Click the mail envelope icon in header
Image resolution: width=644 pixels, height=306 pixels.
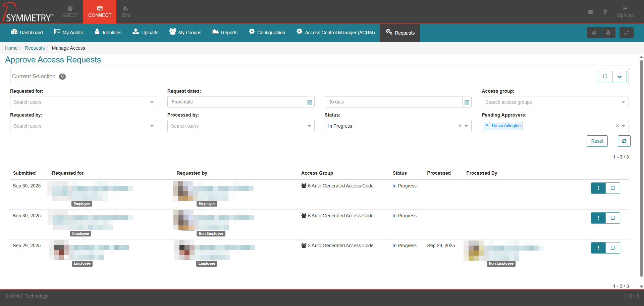[590, 12]
